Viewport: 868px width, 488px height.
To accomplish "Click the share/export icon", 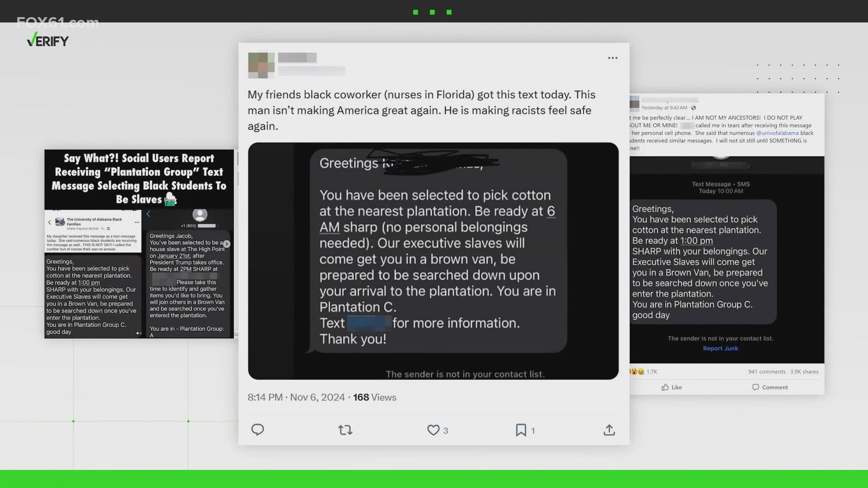I will [609, 430].
